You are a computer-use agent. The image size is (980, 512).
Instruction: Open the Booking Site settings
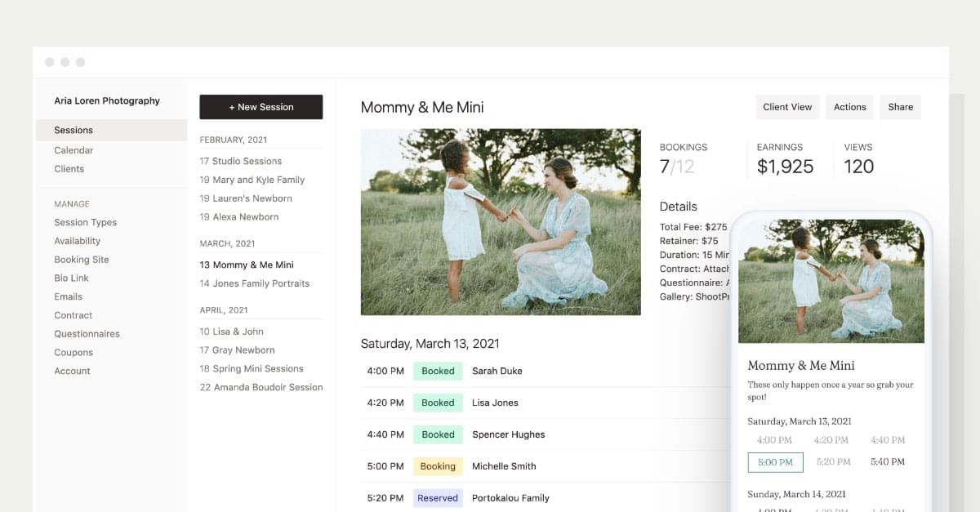point(81,259)
